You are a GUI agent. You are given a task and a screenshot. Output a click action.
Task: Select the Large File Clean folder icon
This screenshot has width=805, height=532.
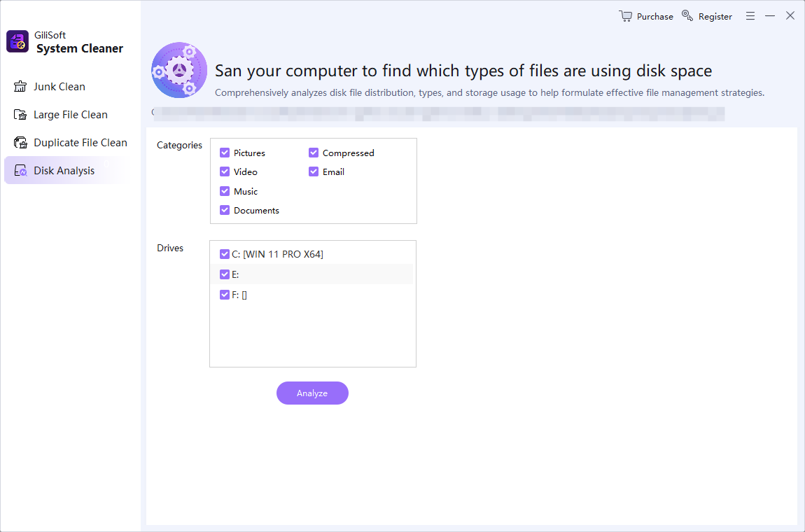[20, 115]
